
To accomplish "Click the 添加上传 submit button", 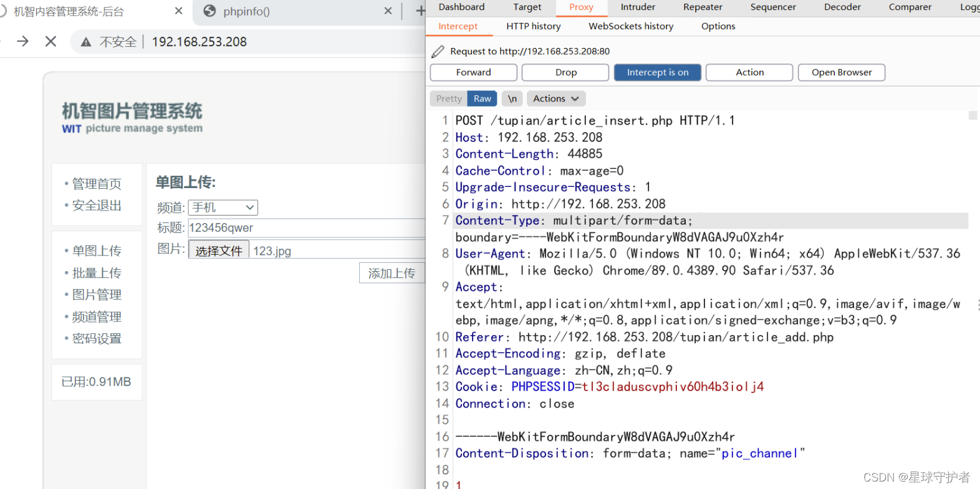I will pyautogui.click(x=392, y=273).
